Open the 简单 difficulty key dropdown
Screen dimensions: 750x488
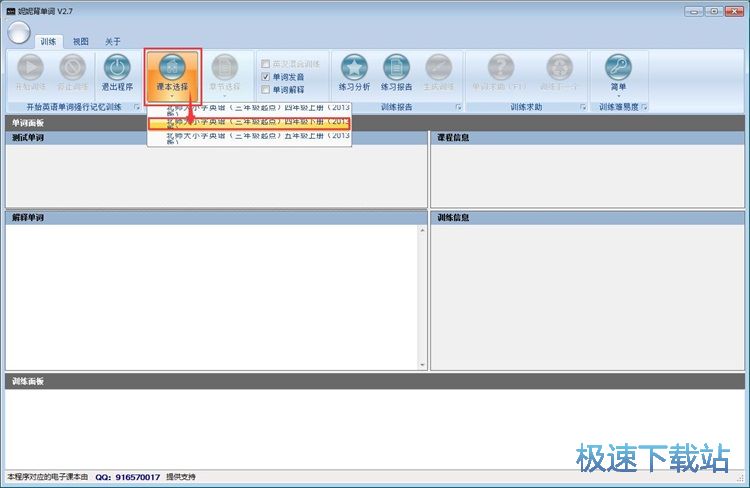tap(618, 76)
